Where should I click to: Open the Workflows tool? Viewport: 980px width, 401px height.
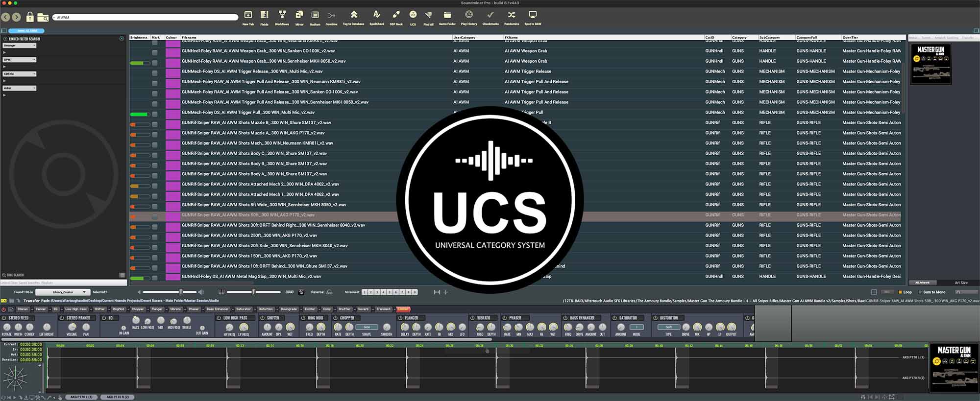pos(282,15)
